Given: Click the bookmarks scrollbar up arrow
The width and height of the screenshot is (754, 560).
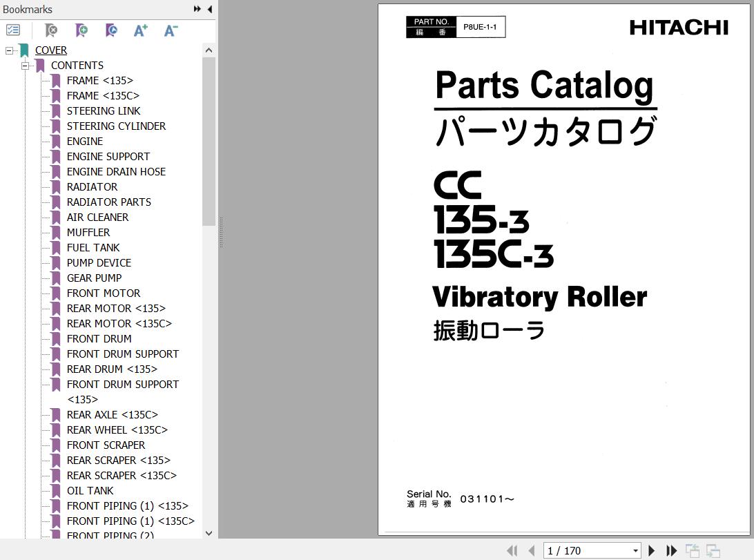Looking at the screenshot, I should pyautogui.click(x=209, y=50).
